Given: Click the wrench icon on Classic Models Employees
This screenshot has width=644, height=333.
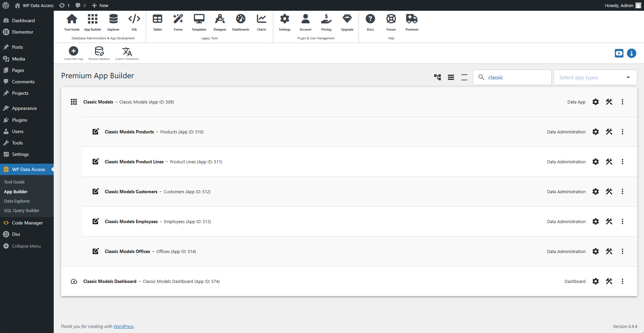Looking at the screenshot, I should [x=609, y=221].
